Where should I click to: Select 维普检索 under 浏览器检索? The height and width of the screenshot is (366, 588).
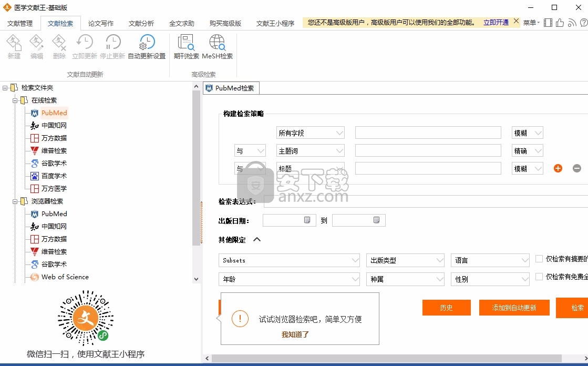pyautogui.click(x=54, y=251)
